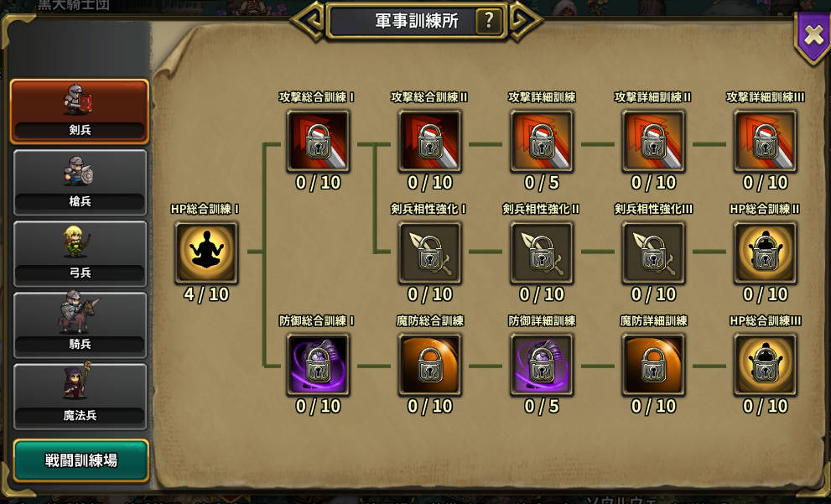Viewport: 831px width, 504px height.
Task: Open the locked 攻撃総合訓練 II skill
Action: click(x=430, y=141)
